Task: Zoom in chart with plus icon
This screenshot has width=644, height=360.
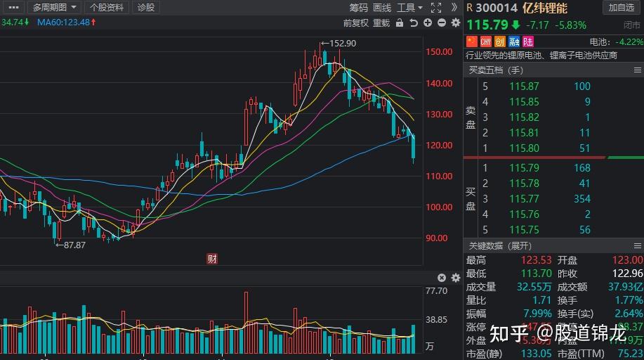Action: (x=428, y=23)
